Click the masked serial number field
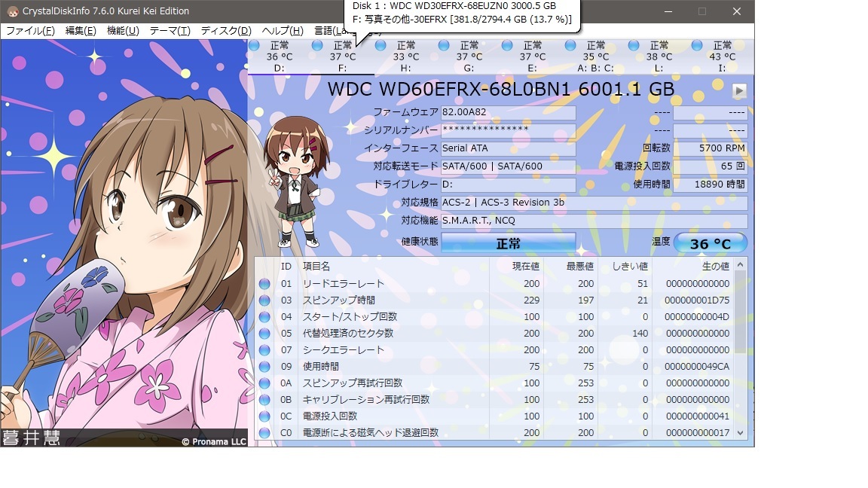The width and height of the screenshot is (868, 488). pos(508,130)
